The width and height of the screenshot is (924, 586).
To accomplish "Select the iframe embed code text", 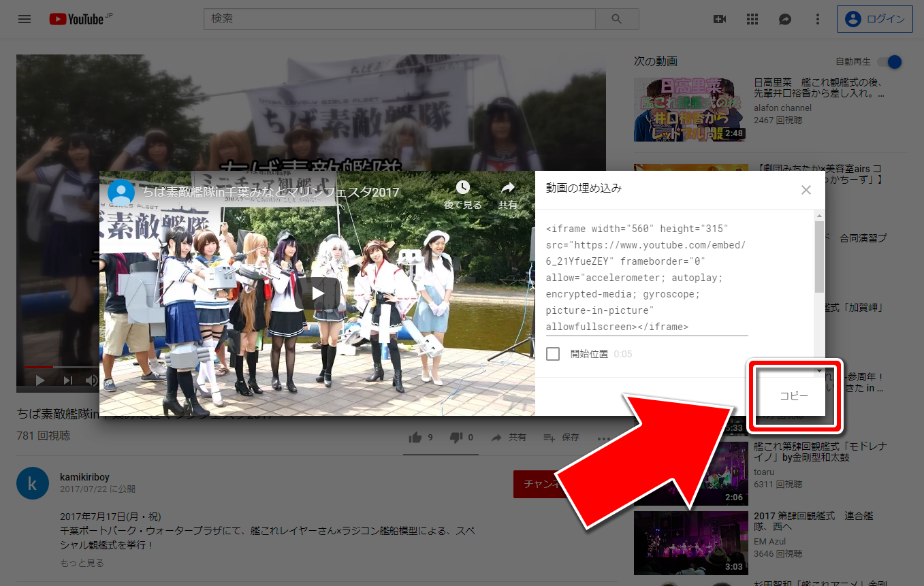I will point(647,278).
